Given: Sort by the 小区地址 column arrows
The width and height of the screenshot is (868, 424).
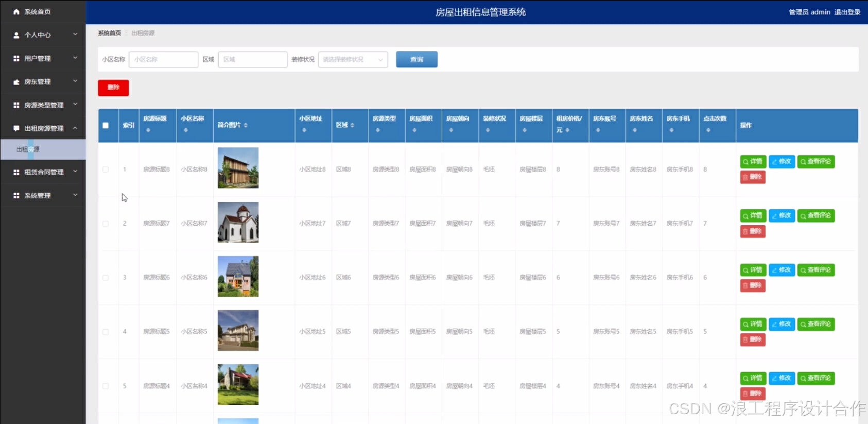Looking at the screenshot, I should (x=304, y=130).
